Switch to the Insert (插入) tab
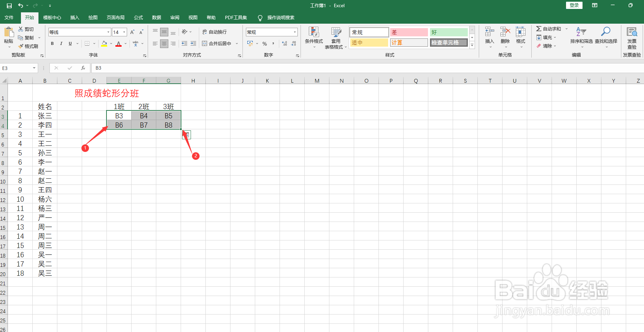Viewport: 644px width, 332px height. click(75, 17)
